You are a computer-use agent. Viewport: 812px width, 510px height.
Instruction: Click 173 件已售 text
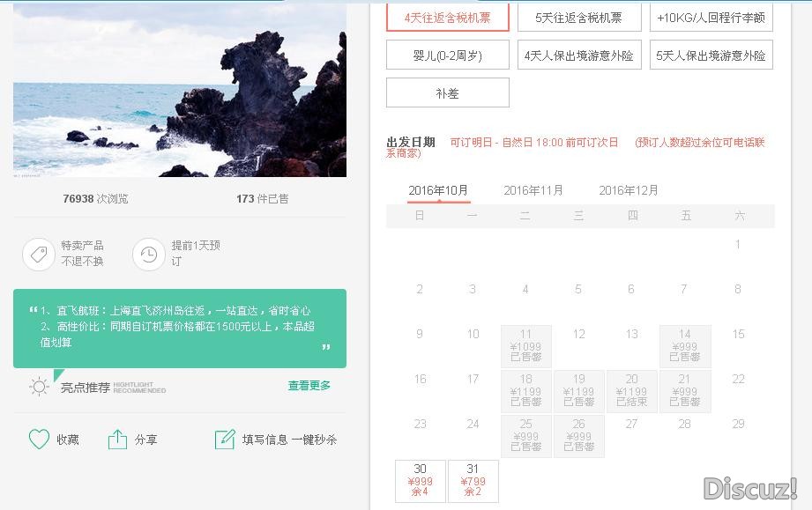pyautogui.click(x=263, y=198)
